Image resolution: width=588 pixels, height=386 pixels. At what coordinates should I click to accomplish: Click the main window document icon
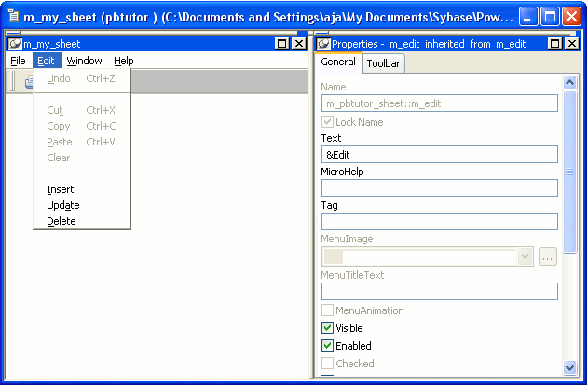tap(13, 16)
